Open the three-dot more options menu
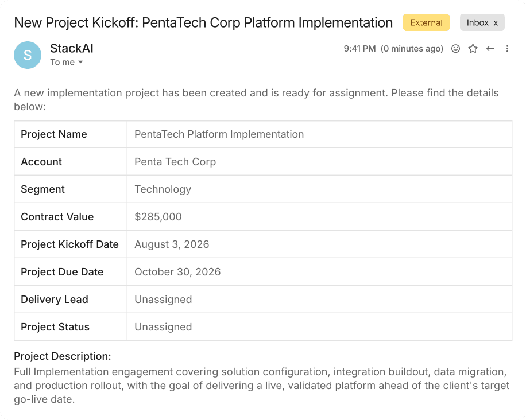The image size is (526, 420). tap(507, 49)
